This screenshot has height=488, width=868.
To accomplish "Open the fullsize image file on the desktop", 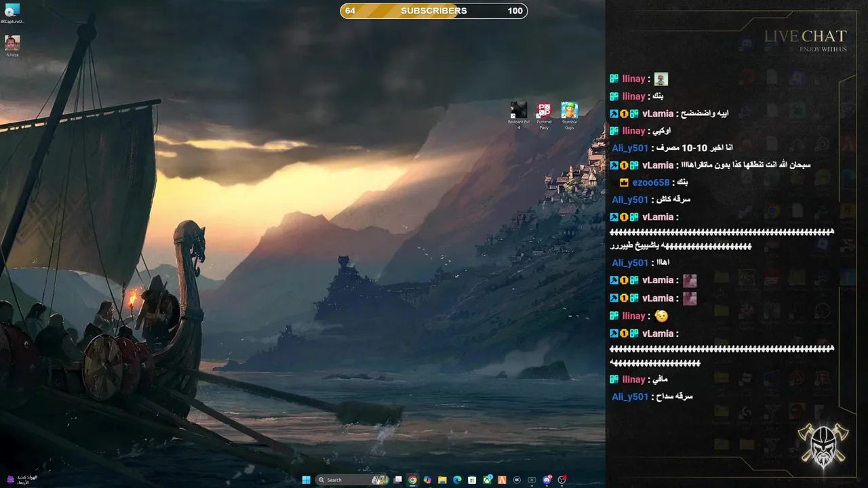I will click(12, 46).
